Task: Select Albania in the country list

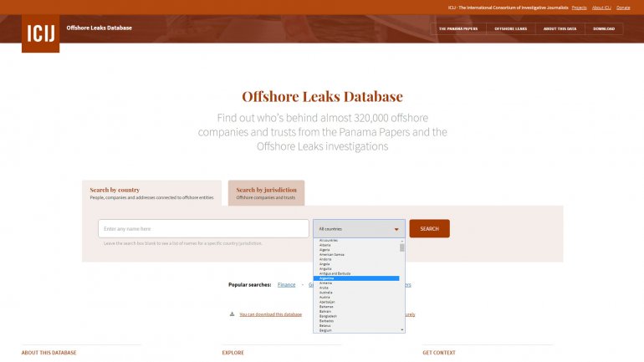Action: 356,245
